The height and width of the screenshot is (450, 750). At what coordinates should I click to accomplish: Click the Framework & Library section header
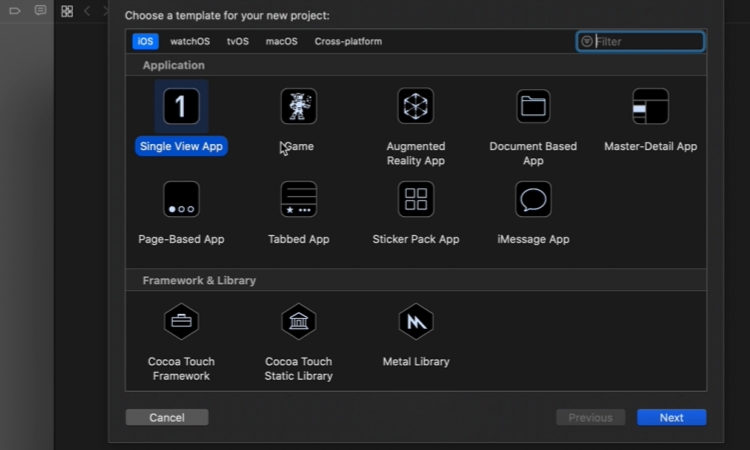(x=199, y=280)
